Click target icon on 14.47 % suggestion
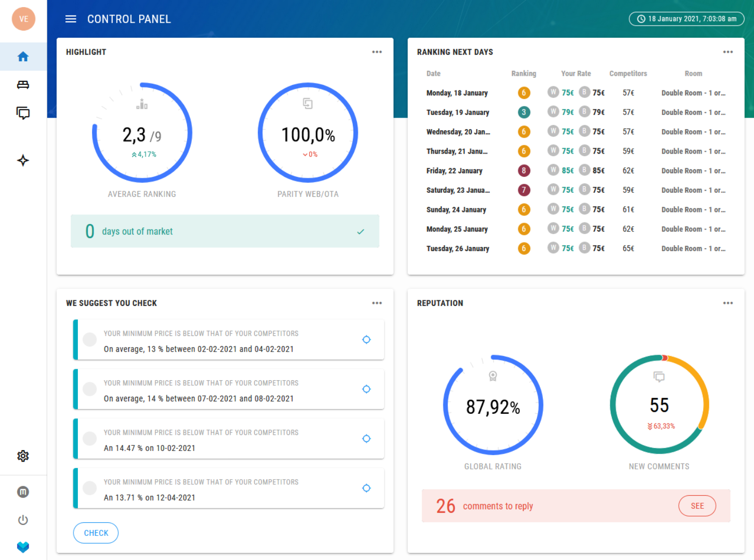This screenshot has height=560, width=754. [x=366, y=438]
